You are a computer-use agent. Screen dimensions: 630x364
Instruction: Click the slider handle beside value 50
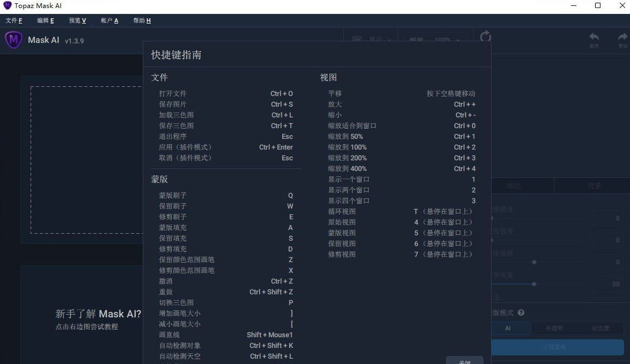pyautogui.click(x=534, y=284)
